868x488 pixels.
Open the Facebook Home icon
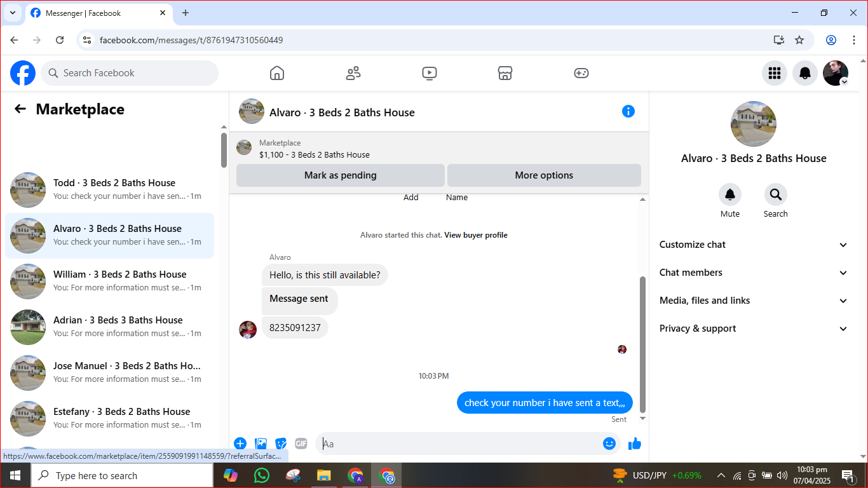[x=277, y=73]
